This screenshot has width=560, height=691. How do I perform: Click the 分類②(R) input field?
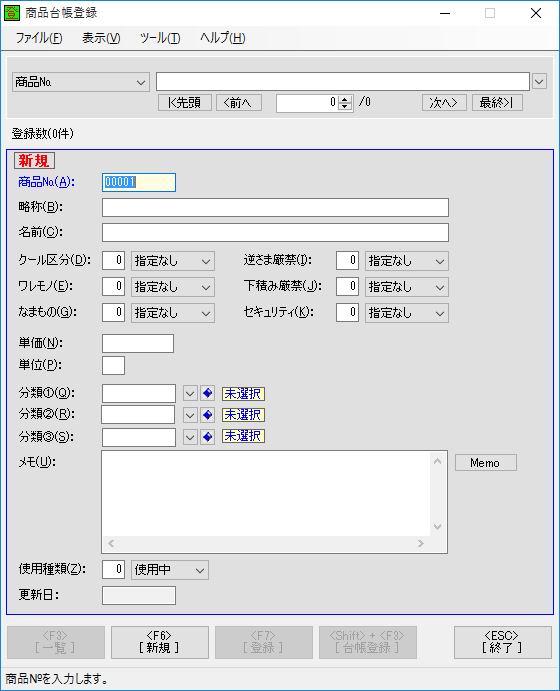[x=138, y=415]
